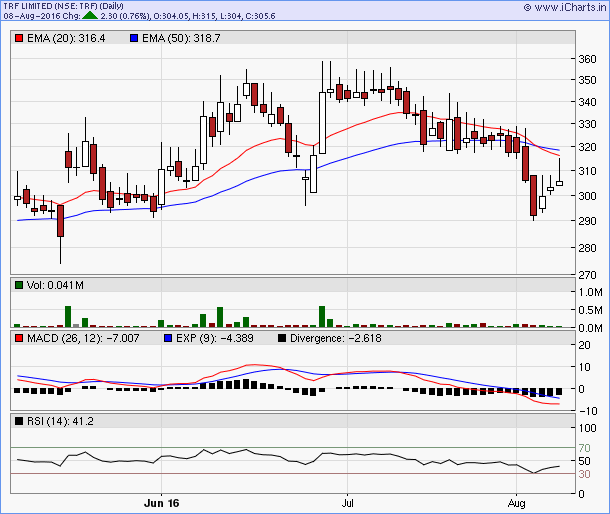This screenshot has width=610, height=514.
Task: Click the 340 price axis label
Action: pyautogui.click(x=587, y=102)
